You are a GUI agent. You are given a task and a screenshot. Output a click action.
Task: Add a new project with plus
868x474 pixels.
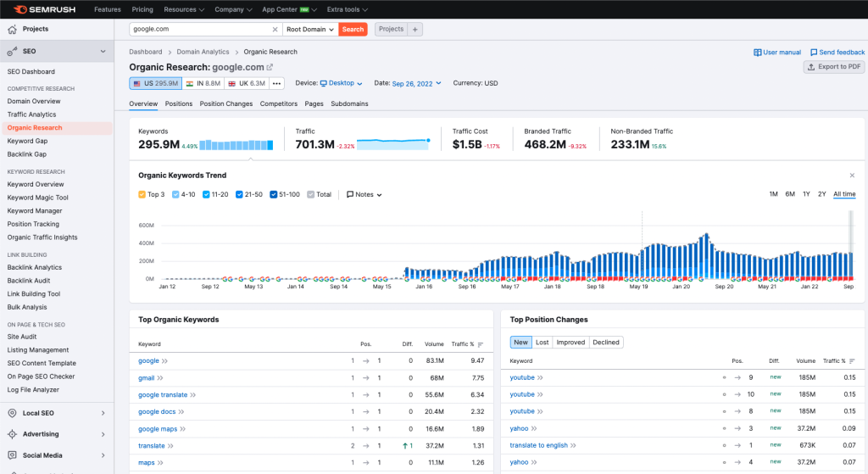(415, 30)
